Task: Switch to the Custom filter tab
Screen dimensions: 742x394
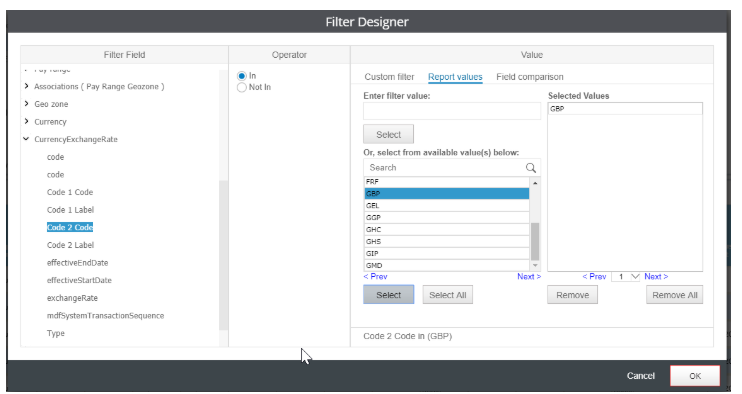Action: coord(389,77)
